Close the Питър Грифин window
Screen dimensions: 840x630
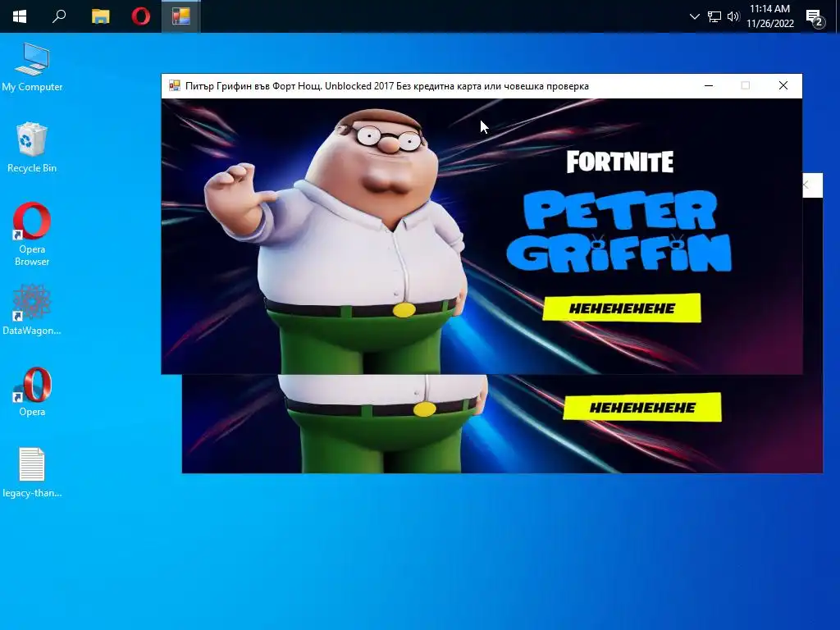point(783,85)
